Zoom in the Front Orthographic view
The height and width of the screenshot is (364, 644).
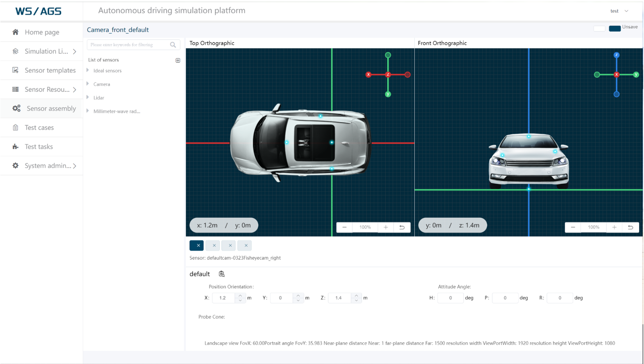(x=614, y=227)
